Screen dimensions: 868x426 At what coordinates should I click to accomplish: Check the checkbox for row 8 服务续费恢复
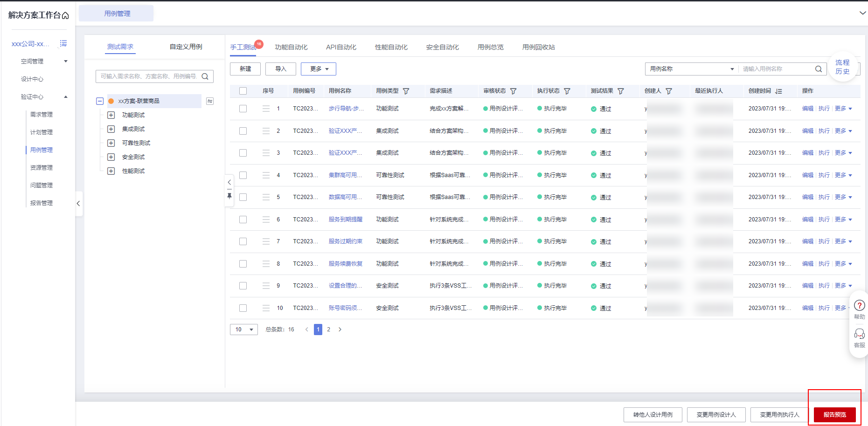pyautogui.click(x=243, y=264)
